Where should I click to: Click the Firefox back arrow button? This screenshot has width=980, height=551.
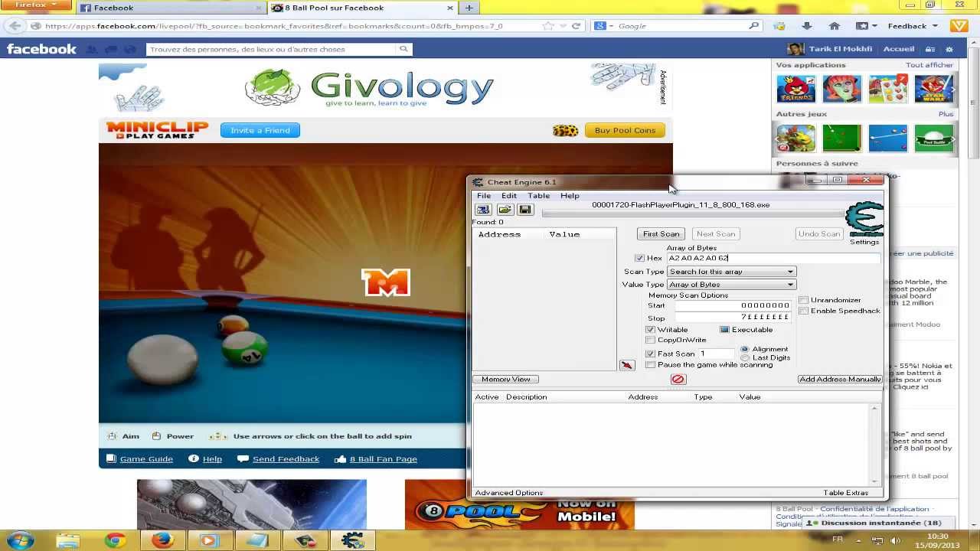point(16,26)
